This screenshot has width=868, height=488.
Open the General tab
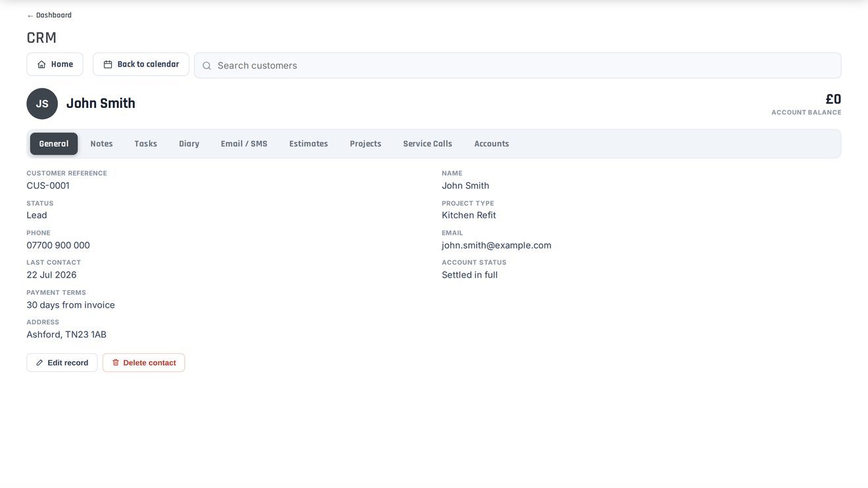(x=54, y=144)
